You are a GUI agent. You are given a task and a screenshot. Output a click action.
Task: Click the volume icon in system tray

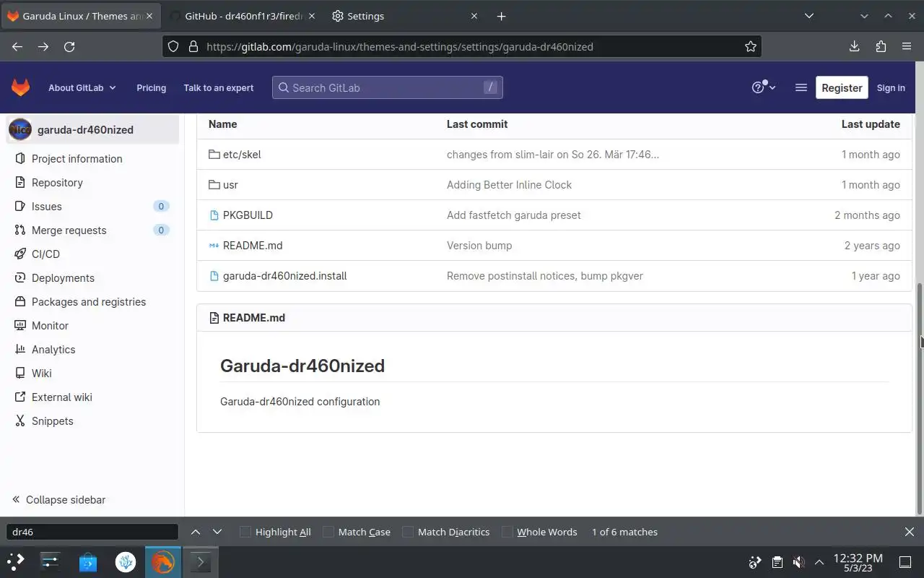pos(798,562)
